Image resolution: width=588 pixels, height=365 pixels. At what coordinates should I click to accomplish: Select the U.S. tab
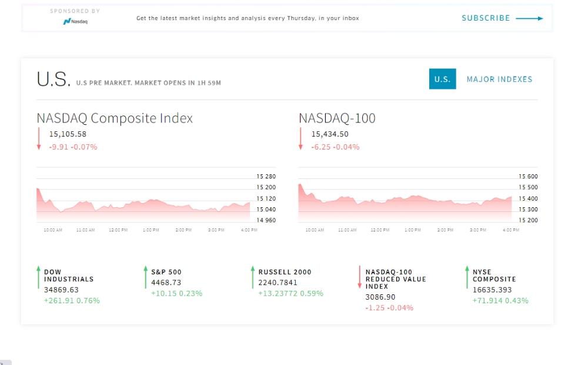coord(443,79)
